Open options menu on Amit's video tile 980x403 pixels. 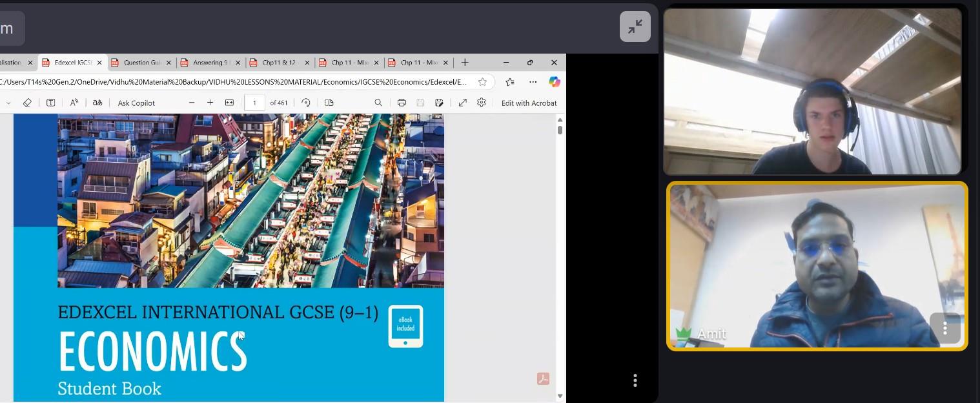tap(944, 329)
